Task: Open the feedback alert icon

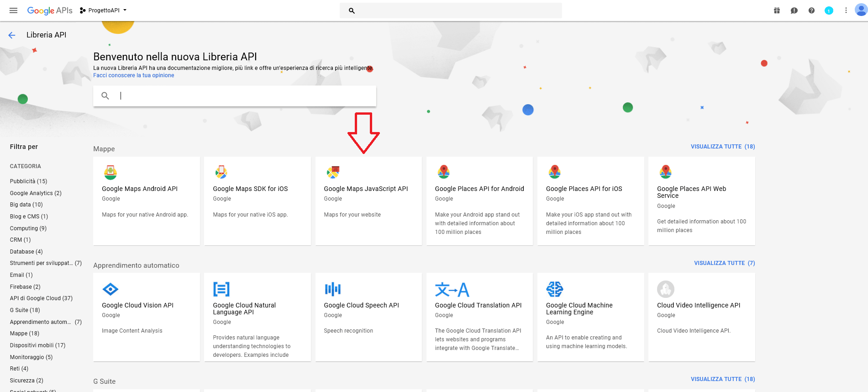Action: point(794,11)
